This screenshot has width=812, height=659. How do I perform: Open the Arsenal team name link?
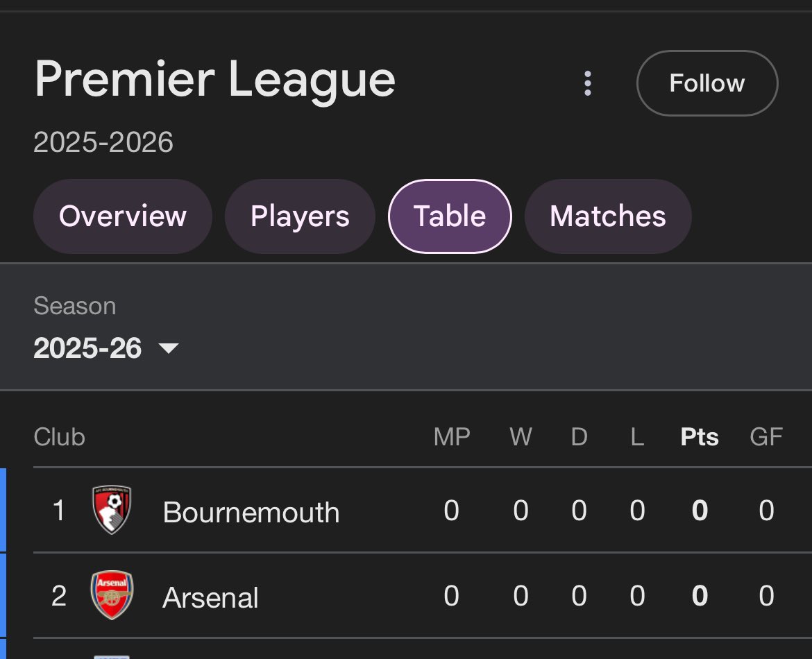[x=210, y=598]
